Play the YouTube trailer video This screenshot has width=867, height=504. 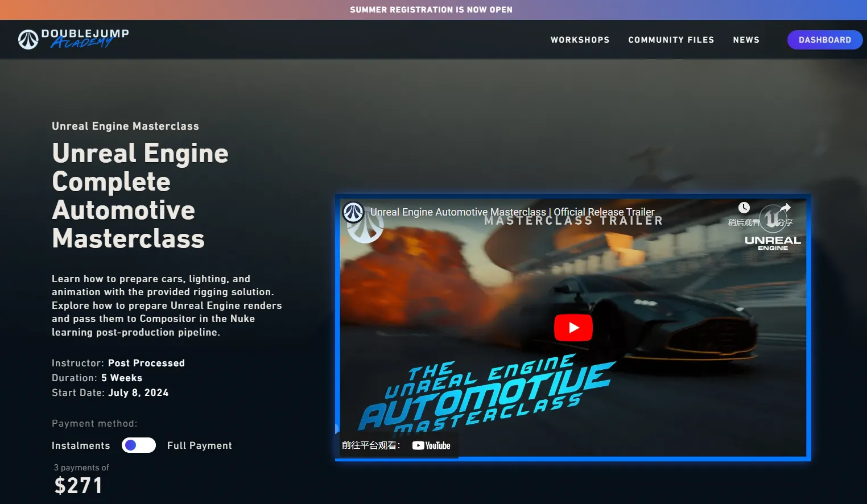coord(573,328)
